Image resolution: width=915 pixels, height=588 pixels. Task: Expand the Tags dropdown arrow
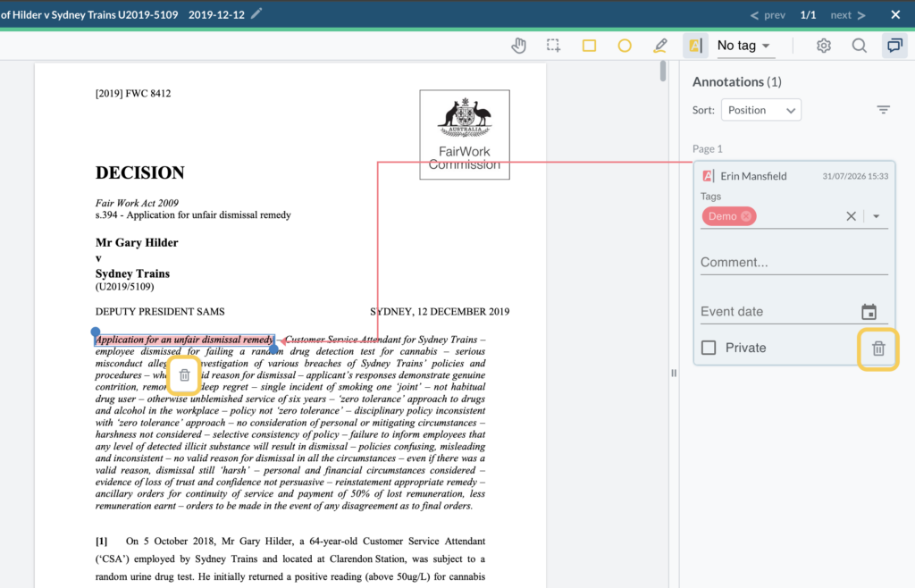[x=876, y=216]
